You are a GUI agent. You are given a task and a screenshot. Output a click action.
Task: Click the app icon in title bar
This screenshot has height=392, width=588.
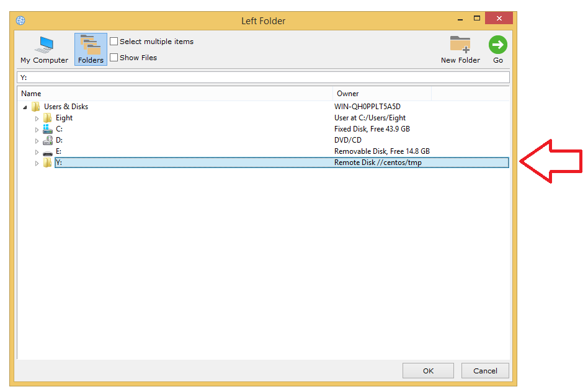tap(20, 20)
